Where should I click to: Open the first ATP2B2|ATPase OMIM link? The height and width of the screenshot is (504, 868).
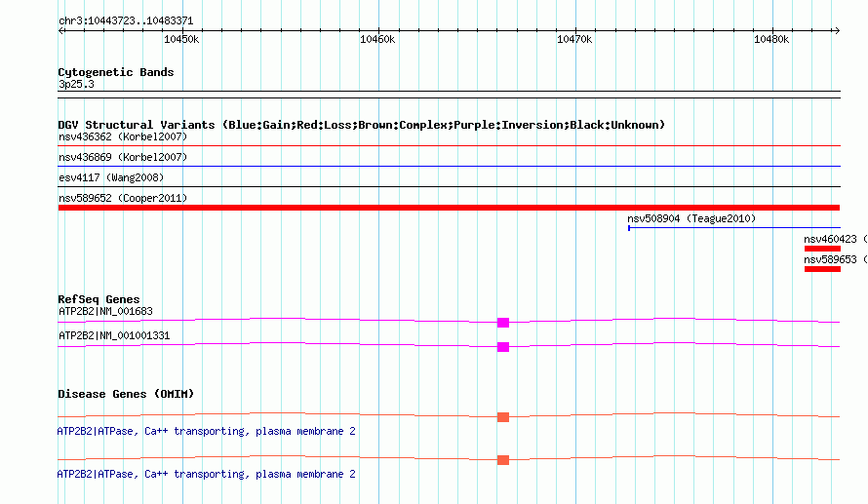coord(207,431)
